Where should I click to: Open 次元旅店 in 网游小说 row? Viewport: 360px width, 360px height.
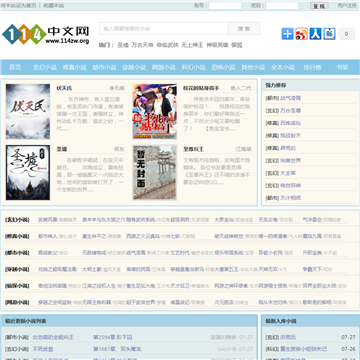[x=224, y=302]
